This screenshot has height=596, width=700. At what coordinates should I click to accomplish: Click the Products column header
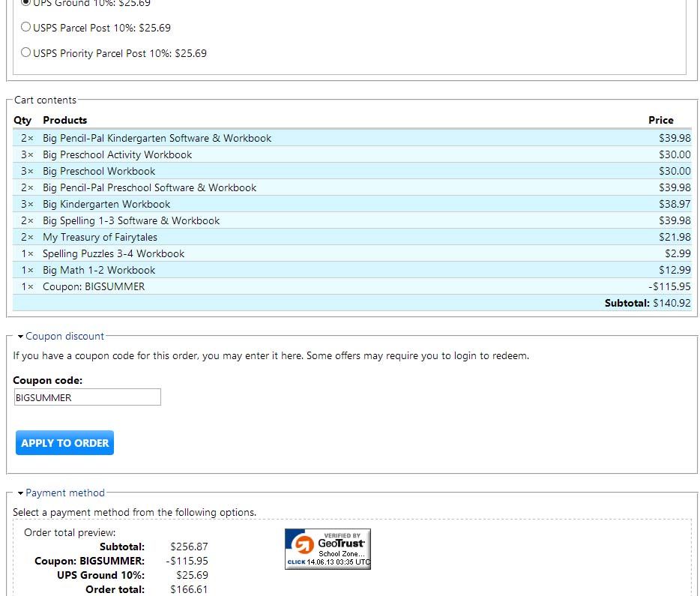coord(65,120)
